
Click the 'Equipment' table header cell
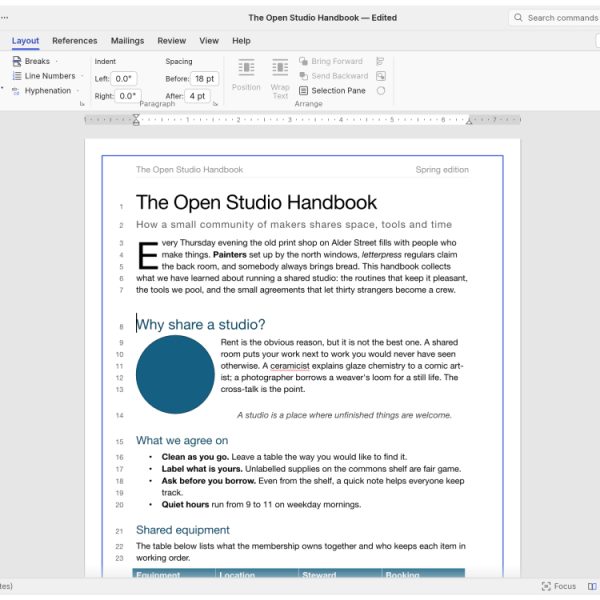pyautogui.click(x=174, y=573)
